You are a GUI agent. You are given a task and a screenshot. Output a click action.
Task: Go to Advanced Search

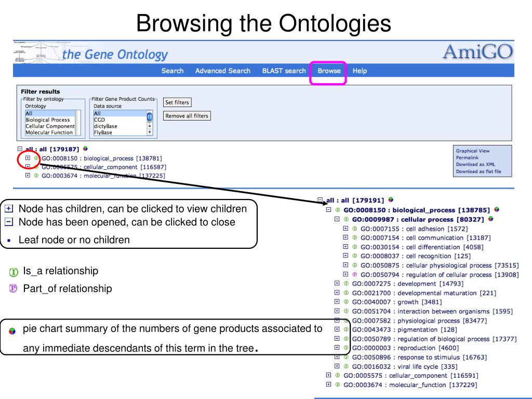[x=222, y=71]
